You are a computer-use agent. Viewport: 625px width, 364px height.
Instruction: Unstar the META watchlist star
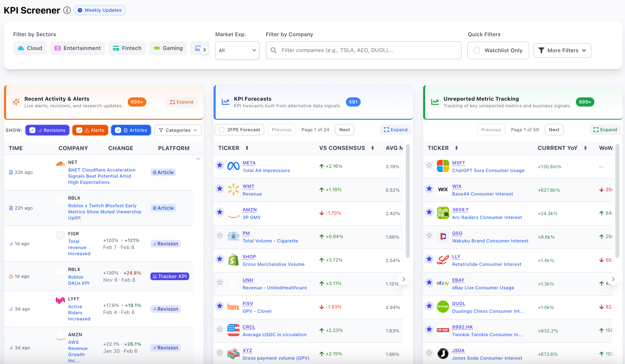coord(220,165)
